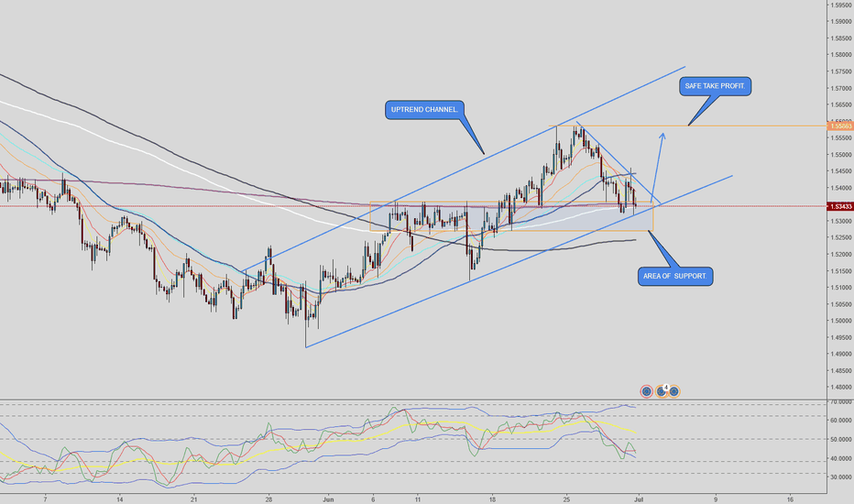Click the 1.59000 price axis value

pos(841,22)
